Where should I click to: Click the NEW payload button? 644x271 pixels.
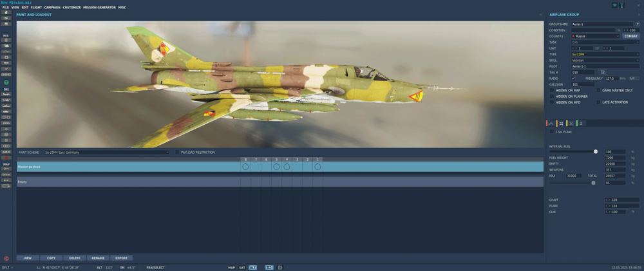(x=28, y=258)
